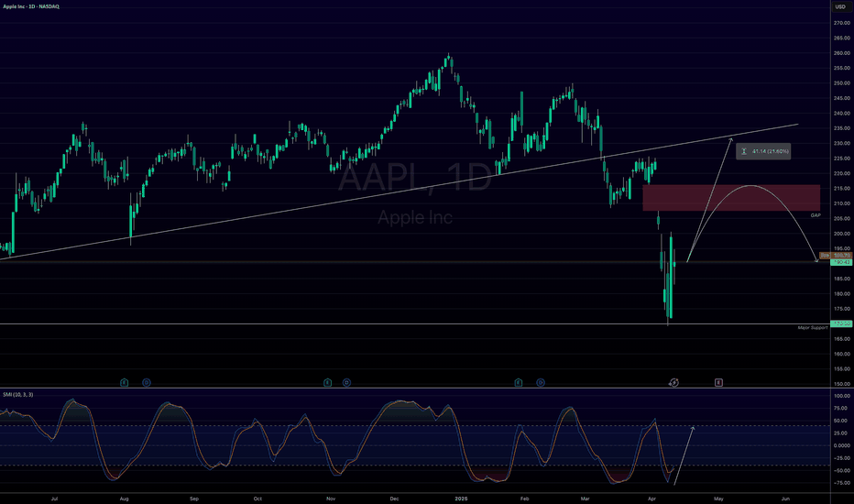Click the Jun label on the time axis

785,499
